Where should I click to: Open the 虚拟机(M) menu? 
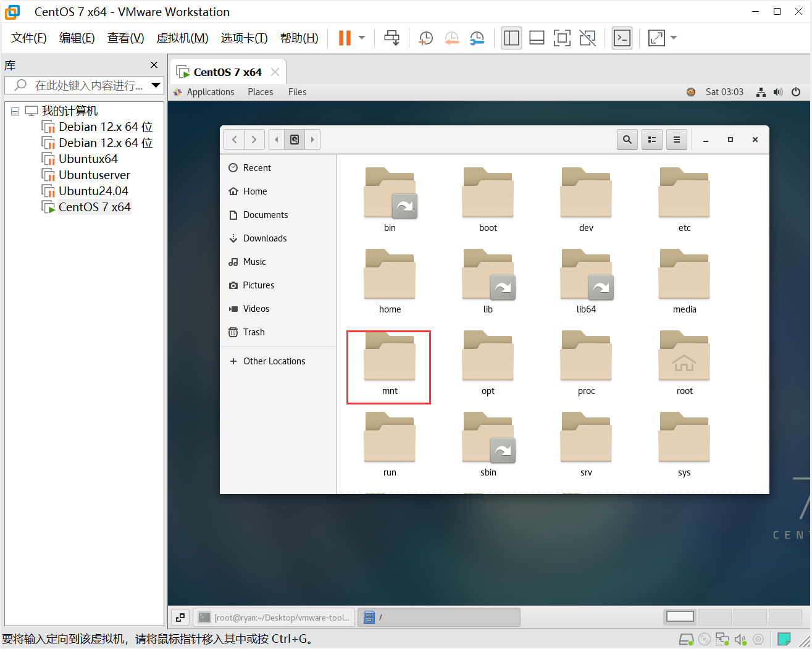tap(183, 38)
